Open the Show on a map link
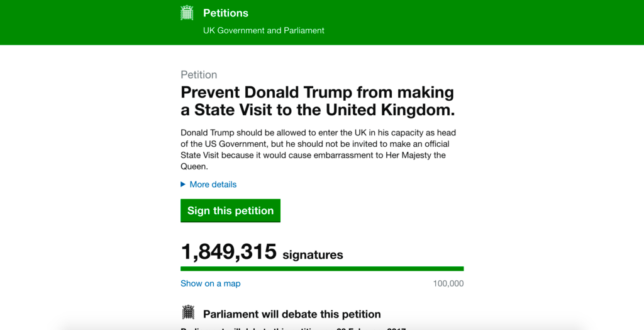Screen dimensions: 644x330 [210, 283]
